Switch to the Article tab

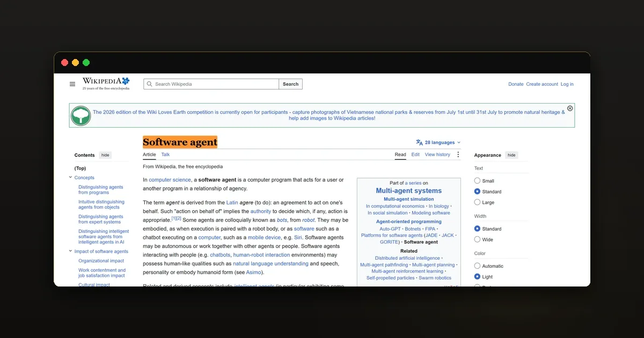click(149, 155)
